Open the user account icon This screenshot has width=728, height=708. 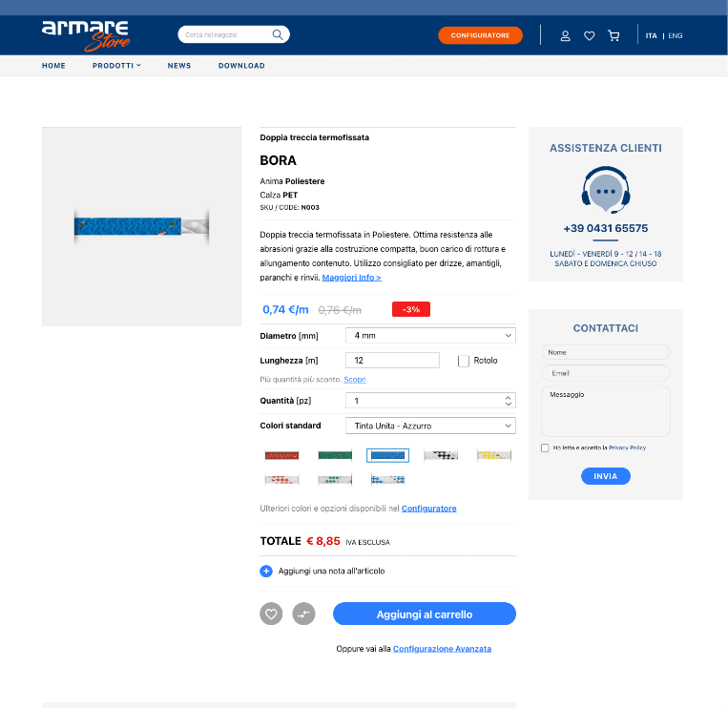565,35
